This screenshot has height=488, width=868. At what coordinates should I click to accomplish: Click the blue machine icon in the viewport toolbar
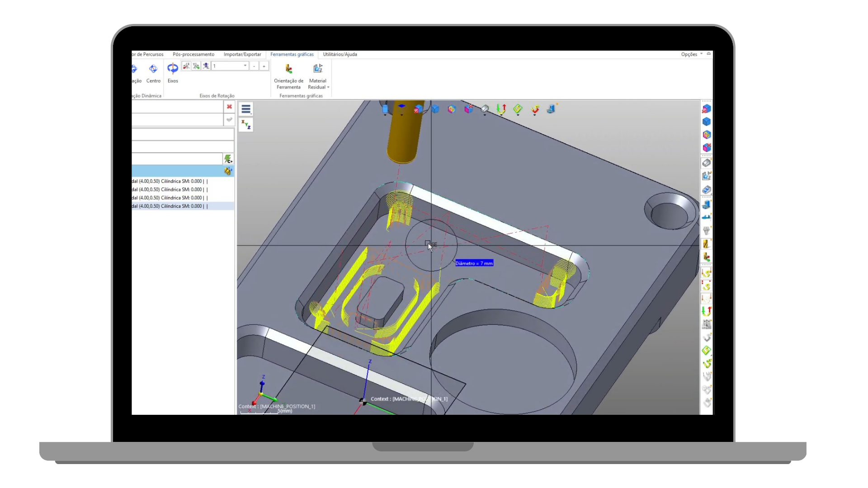551,109
